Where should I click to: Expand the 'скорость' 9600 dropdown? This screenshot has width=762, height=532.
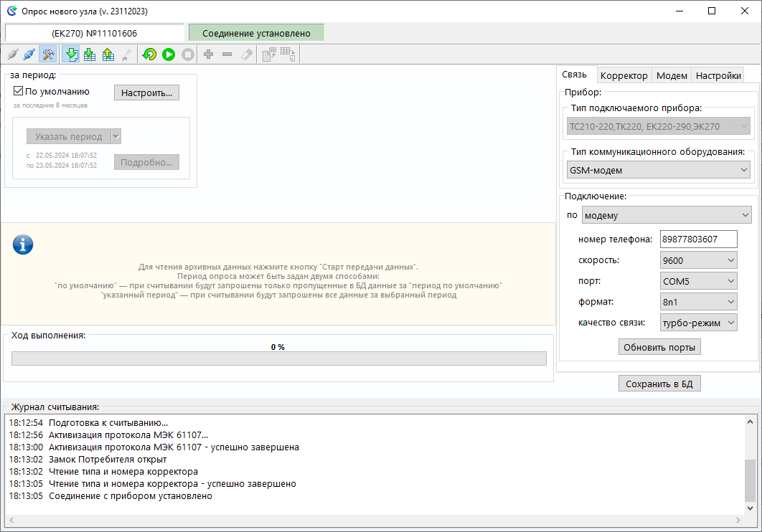698,260
